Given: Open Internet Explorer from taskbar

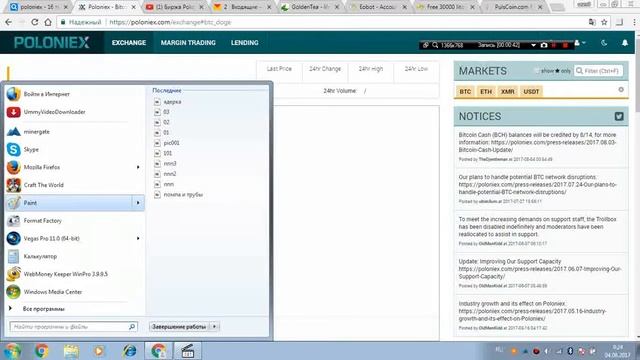Looking at the screenshot, I should (x=129, y=351).
